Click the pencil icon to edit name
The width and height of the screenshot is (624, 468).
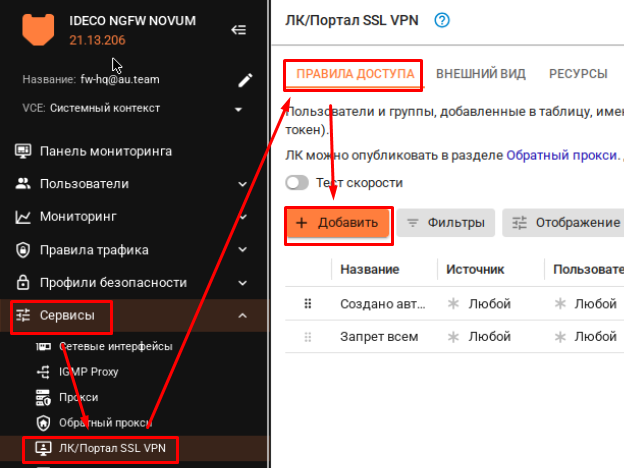tap(244, 79)
